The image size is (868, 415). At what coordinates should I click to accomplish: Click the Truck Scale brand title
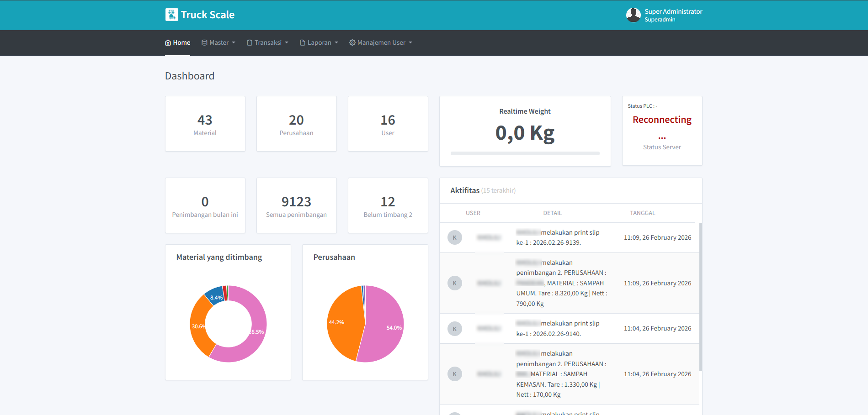click(x=208, y=15)
